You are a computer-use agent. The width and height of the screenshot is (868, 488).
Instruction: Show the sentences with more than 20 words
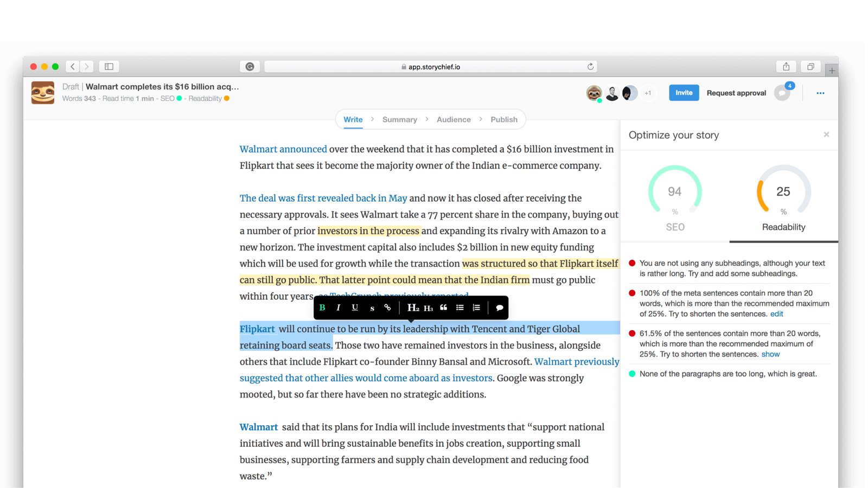pyautogui.click(x=770, y=354)
